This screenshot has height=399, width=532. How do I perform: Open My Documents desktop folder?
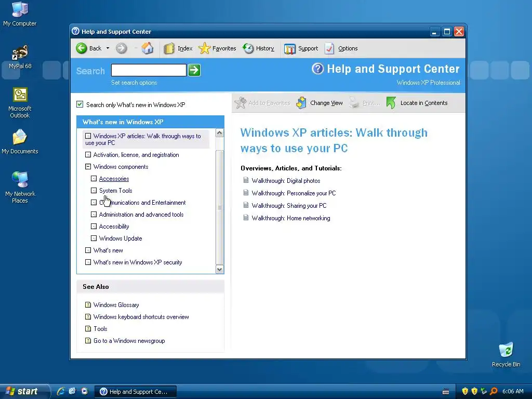coord(20,142)
